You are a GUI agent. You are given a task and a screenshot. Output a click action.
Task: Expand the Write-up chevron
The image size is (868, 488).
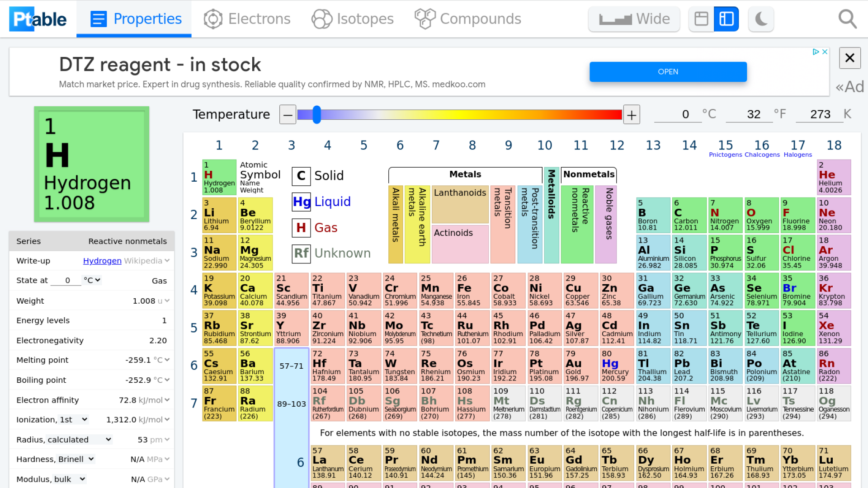click(166, 261)
